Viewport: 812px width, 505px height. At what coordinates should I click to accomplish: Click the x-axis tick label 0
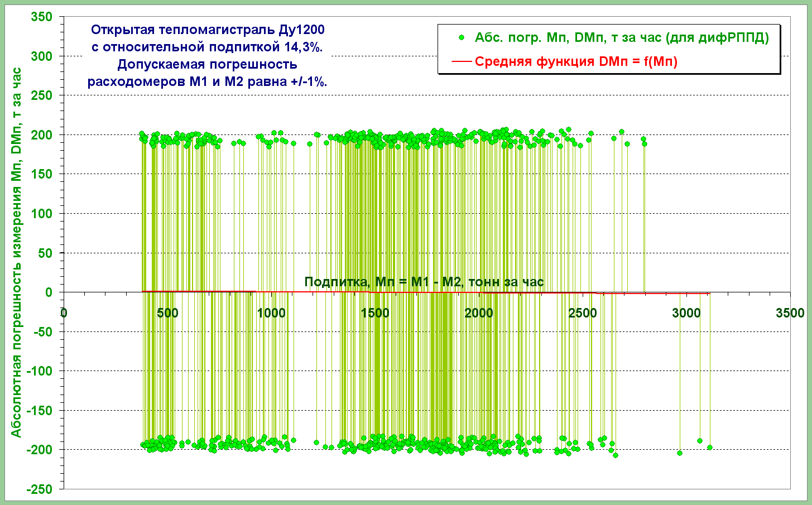click(x=64, y=313)
